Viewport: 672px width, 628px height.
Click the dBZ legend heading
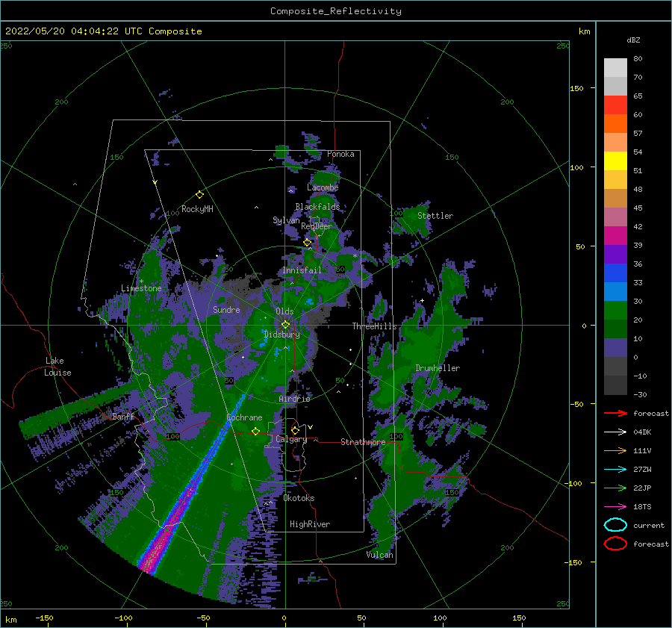pos(633,40)
